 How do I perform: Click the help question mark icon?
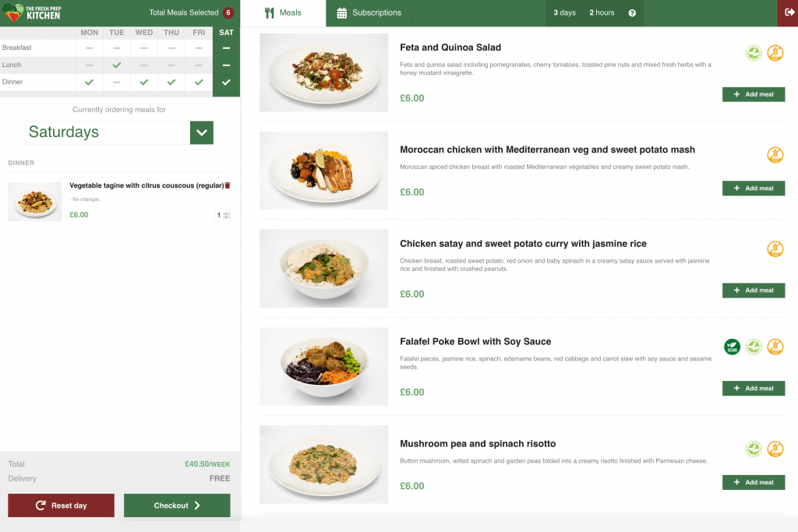coord(632,13)
